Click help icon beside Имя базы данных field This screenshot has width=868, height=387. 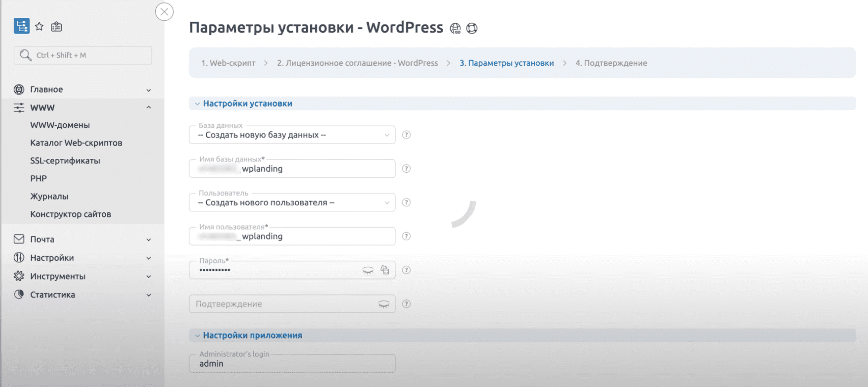[406, 169]
